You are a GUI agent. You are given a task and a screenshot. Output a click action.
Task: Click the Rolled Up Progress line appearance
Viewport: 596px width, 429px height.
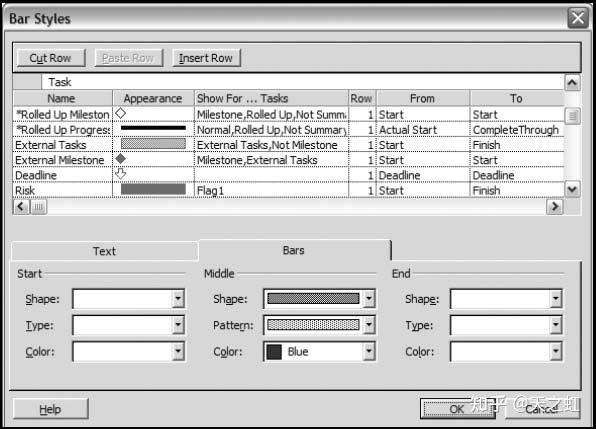click(154, 128)
